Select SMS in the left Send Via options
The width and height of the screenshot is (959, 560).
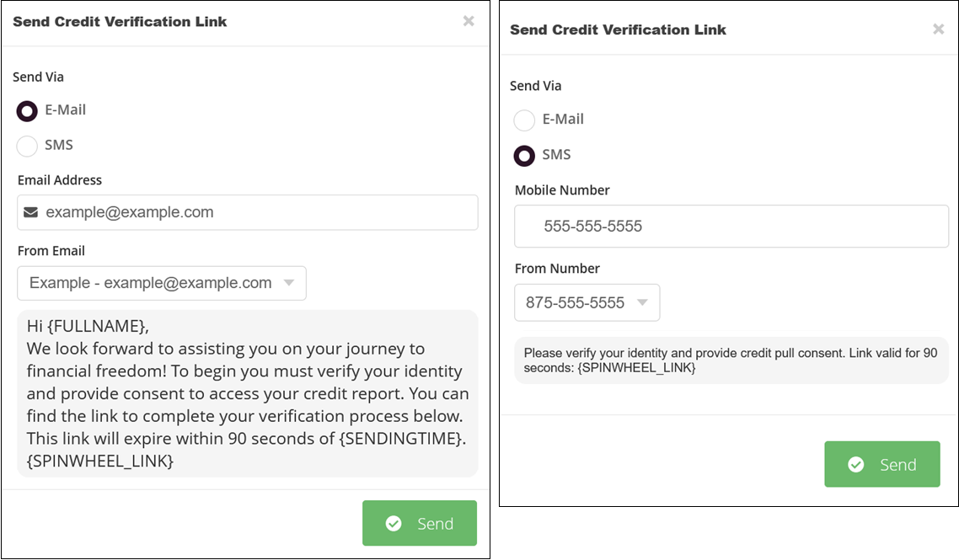click(26, 146)
